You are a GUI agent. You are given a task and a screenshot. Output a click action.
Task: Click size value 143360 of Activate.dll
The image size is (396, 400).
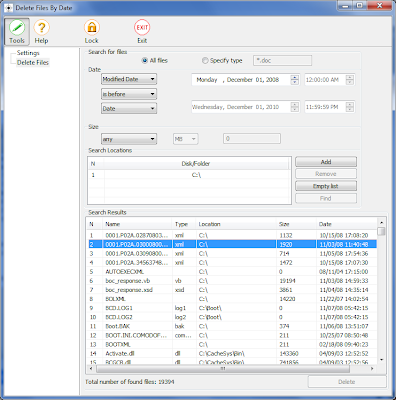pos(289,353)
